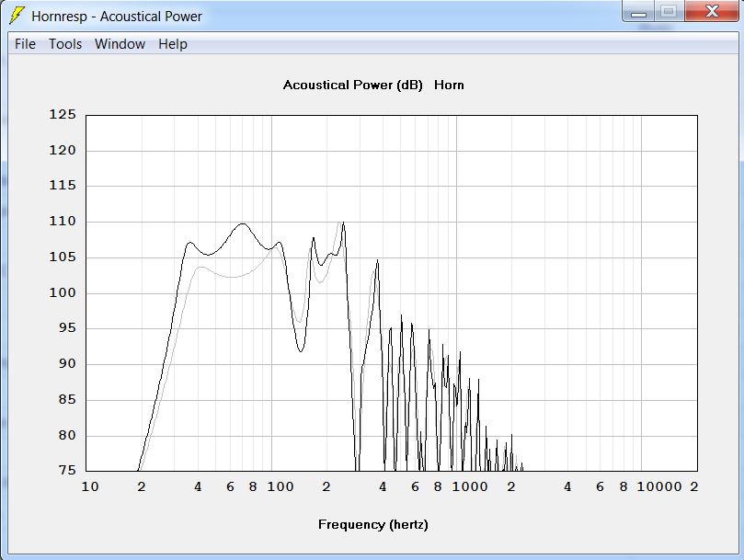The width and height of the screenshot is (744, 560).
Task: Click the 85 value on vertical axis
Action: click(x=67, y=400)
